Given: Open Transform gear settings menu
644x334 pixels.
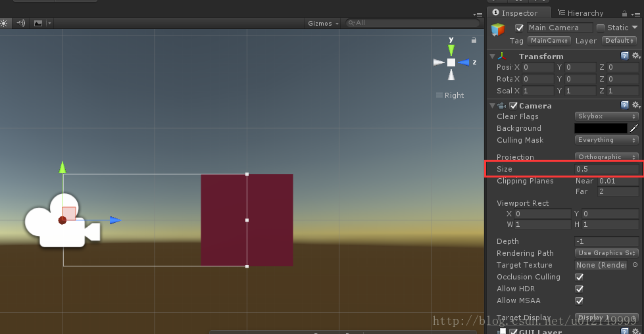Looking at the screenshot, I should tap(636, 56).
